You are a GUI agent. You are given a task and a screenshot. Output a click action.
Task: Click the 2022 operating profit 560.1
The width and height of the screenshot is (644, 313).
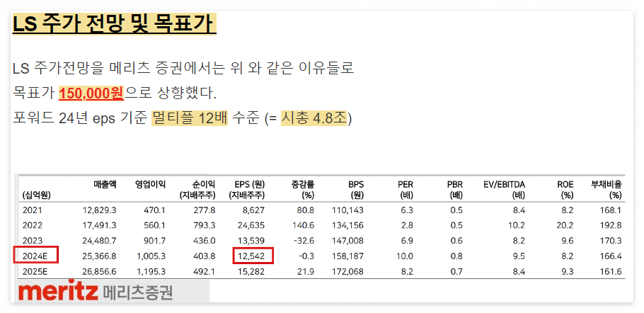point(156,225)
